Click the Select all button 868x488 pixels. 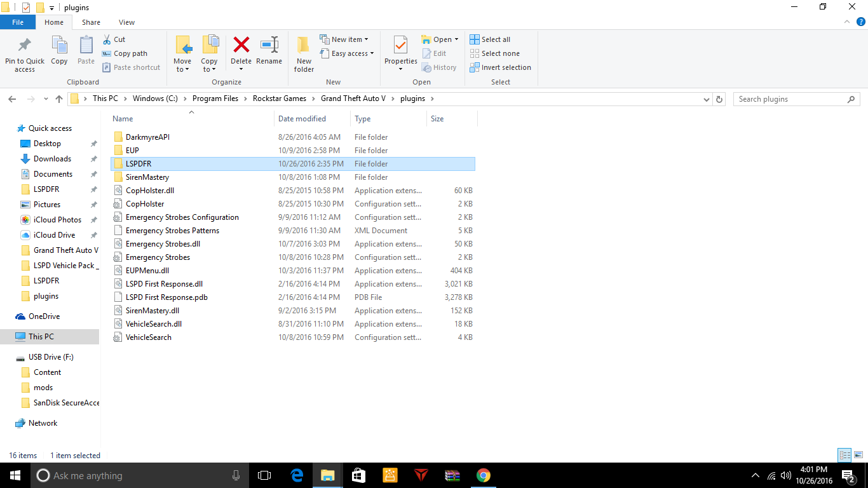point(490,39)
